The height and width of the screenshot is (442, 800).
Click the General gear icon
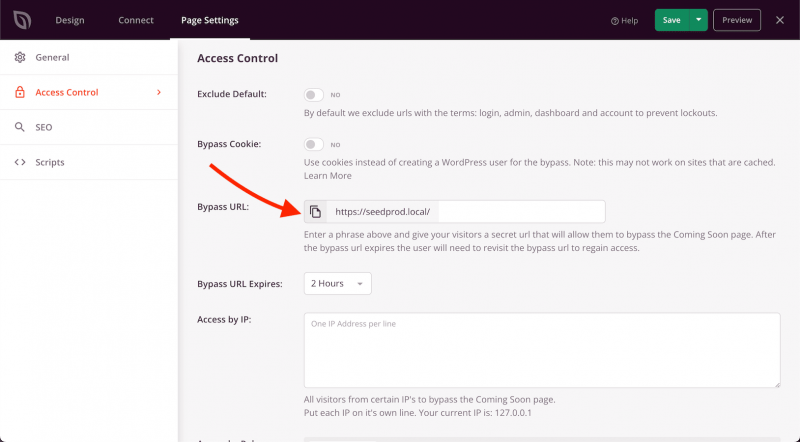tap(19, 57)
